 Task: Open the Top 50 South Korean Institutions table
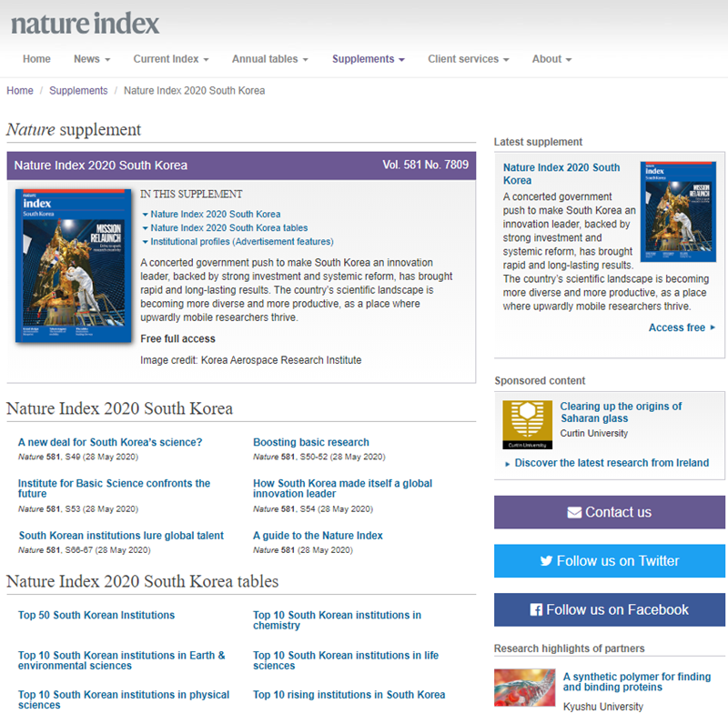(x=96, y=615)
